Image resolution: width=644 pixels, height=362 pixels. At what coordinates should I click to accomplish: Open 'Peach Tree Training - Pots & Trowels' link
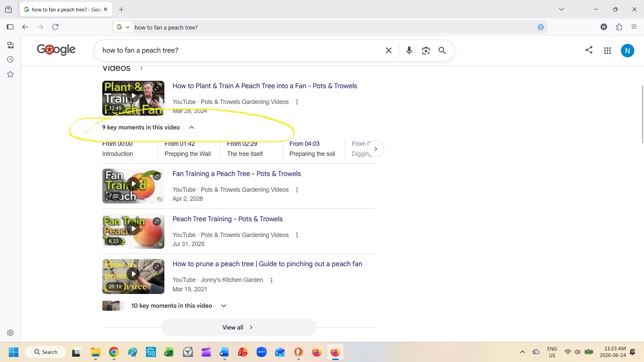(x=227, y=219)
